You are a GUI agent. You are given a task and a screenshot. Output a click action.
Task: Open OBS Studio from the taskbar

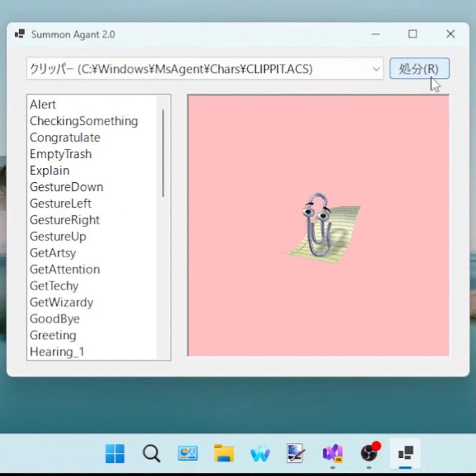point(370,453)
